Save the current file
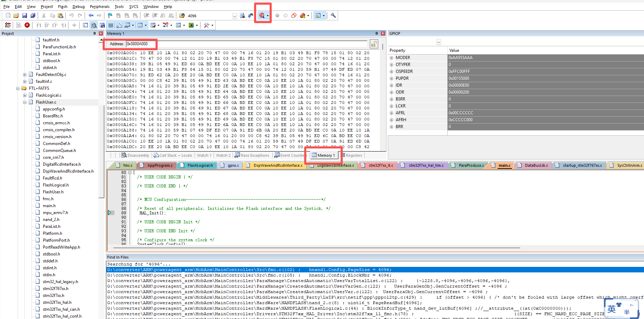Screen dimensions: 644x319 point(25,16)
